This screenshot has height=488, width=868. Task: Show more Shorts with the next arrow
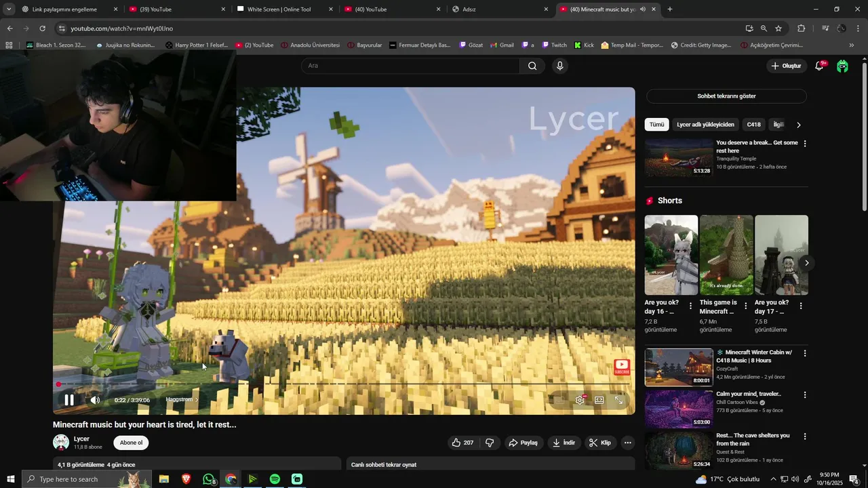[x=806, y=263]
